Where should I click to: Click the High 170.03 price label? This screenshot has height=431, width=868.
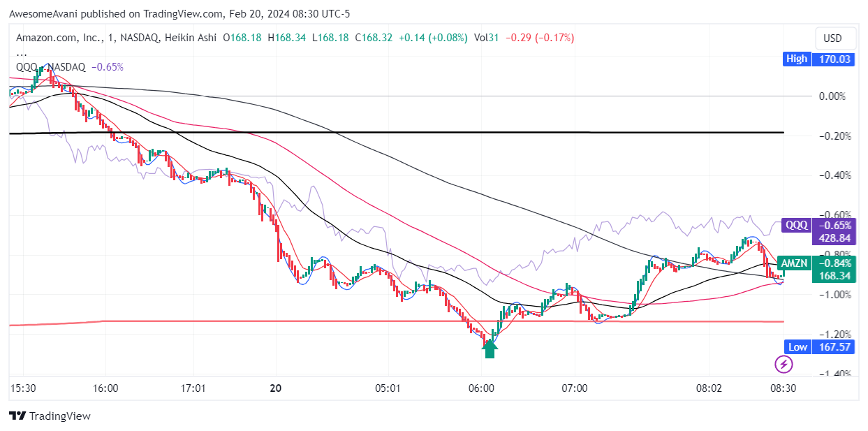click(818, 59)
